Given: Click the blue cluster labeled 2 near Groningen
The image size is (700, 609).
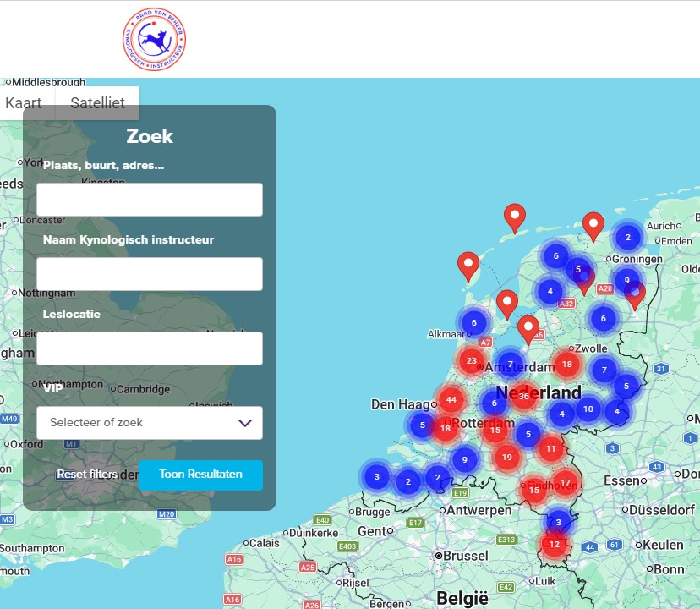Looking at the screenshot, I should 627,238.
